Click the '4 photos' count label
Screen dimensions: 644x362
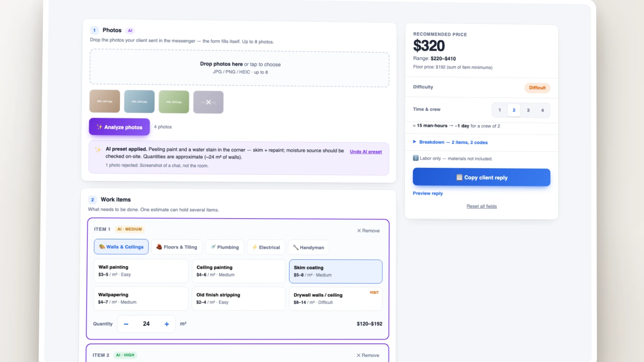click(163, 127)
